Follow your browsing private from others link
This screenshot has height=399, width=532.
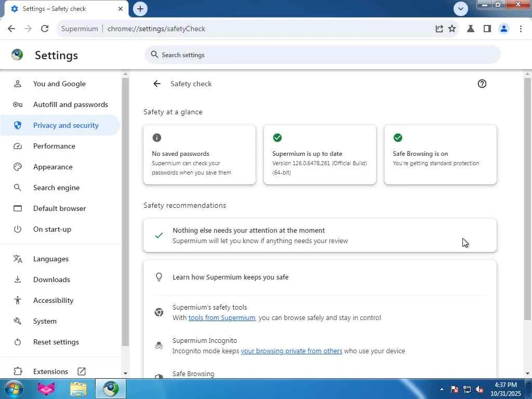[x=291, y=351]
